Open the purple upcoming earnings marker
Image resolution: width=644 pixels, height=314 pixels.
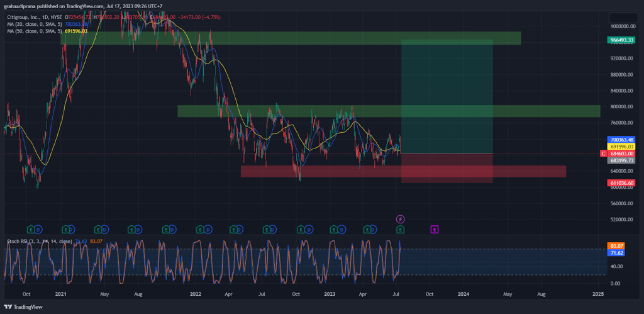coord(434,229)
